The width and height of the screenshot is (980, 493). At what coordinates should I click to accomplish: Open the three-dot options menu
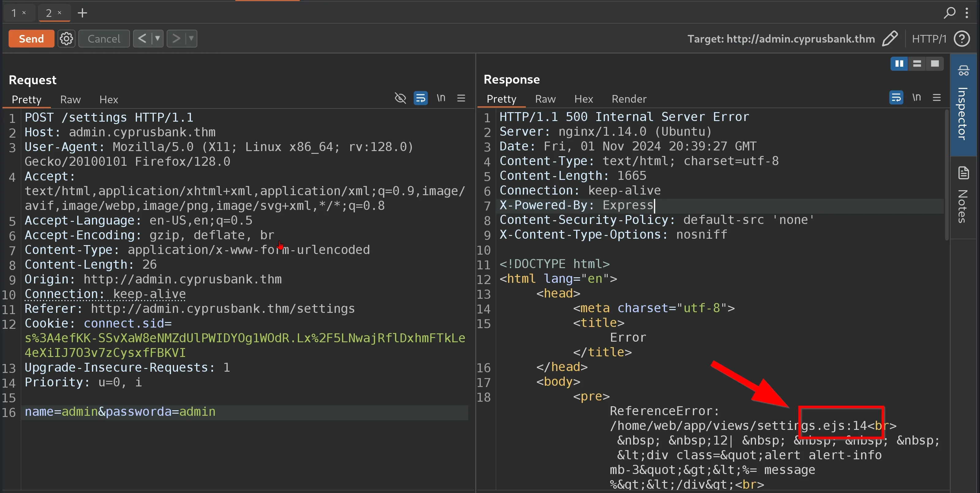coord(967,13)
